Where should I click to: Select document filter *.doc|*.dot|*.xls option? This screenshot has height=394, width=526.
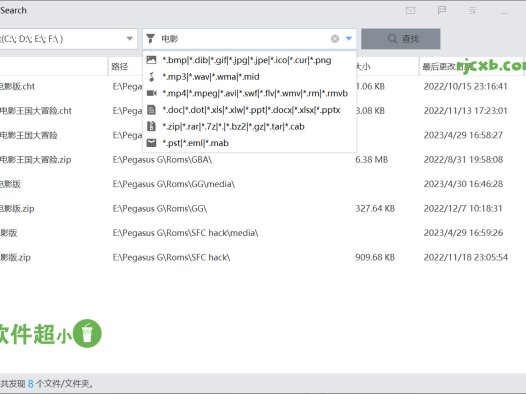[250, 110]
